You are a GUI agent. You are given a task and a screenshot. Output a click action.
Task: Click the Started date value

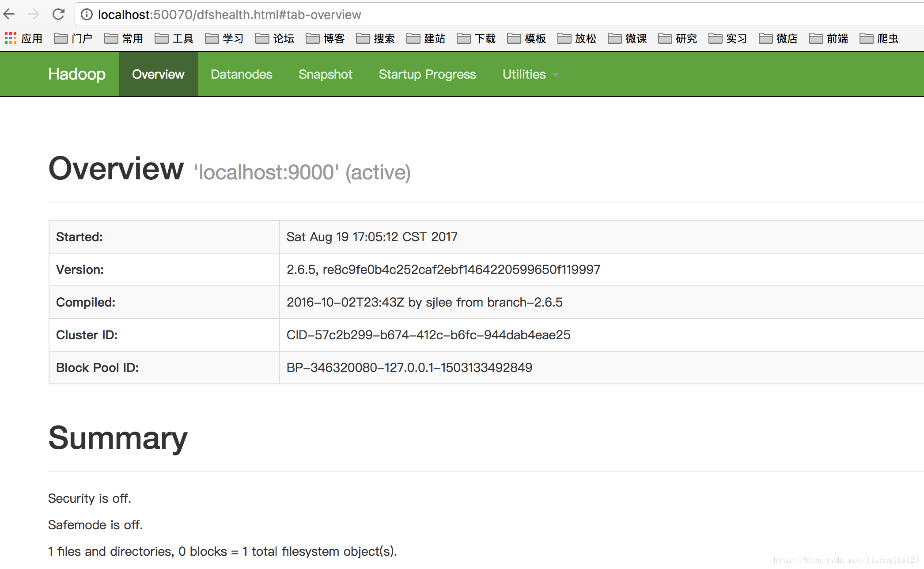372,237
